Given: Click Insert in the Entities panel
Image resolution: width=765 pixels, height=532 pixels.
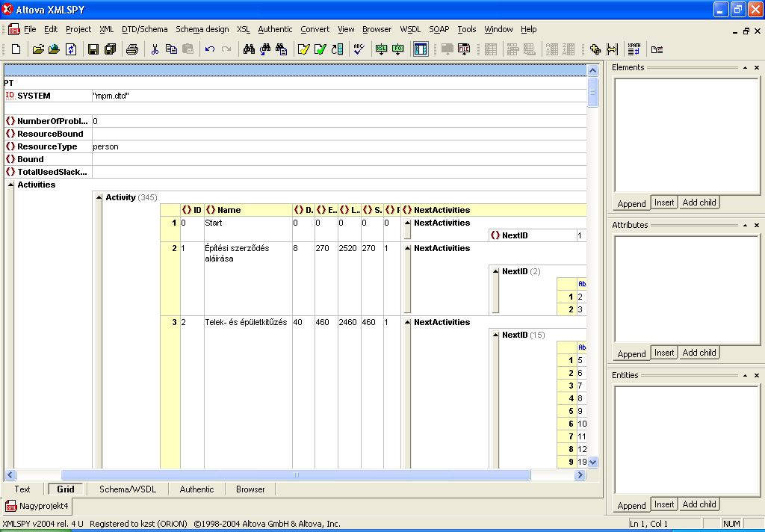Looking at the screenshot, I should (664, 504).
